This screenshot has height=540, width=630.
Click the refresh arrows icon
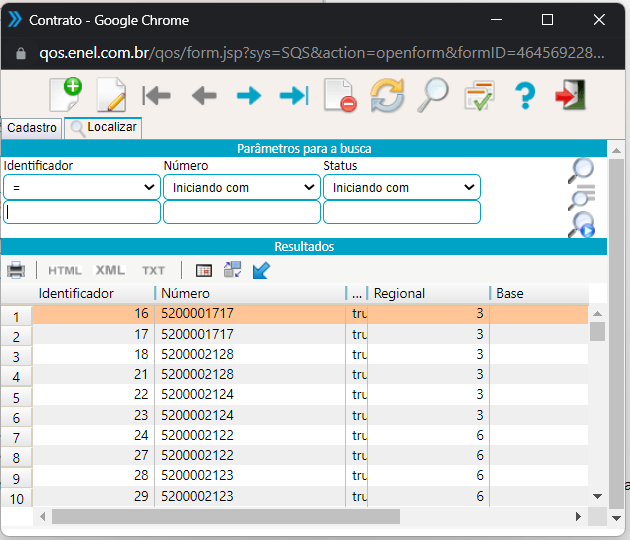(387, 96)
